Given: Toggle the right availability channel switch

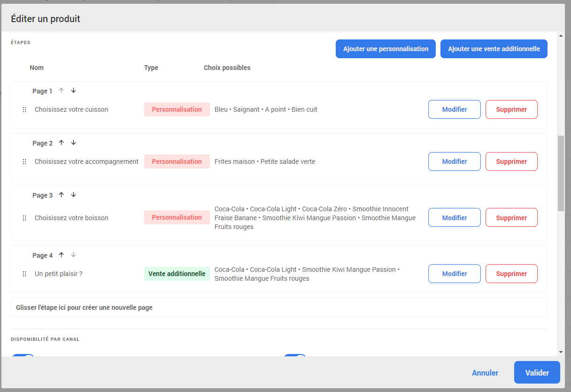Looking at the screenshot, I should [295, 355].
